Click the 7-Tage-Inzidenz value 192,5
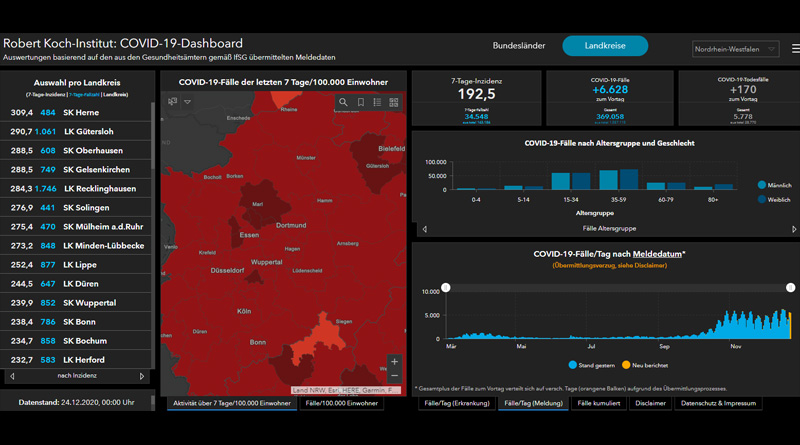The image size is (800, 445). [476, 94]
